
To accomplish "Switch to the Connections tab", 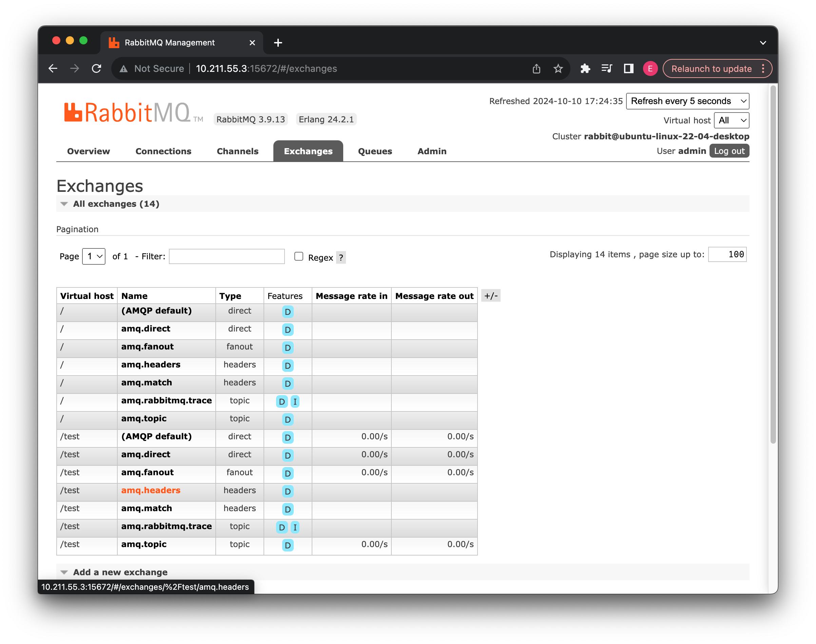I will (163, 151).
